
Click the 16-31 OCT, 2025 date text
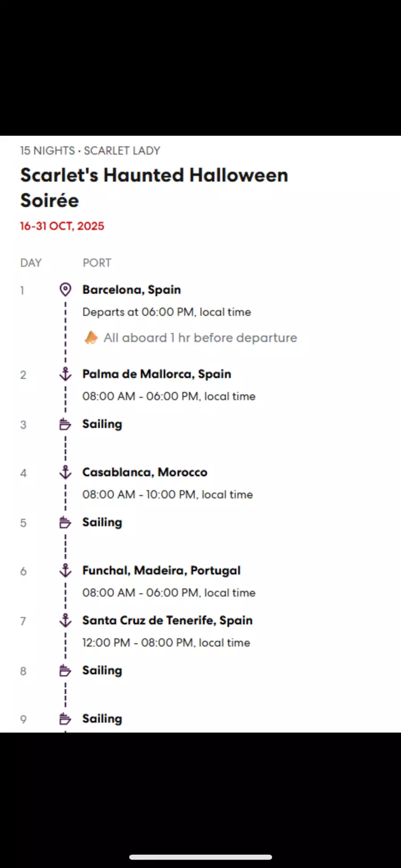62,226
